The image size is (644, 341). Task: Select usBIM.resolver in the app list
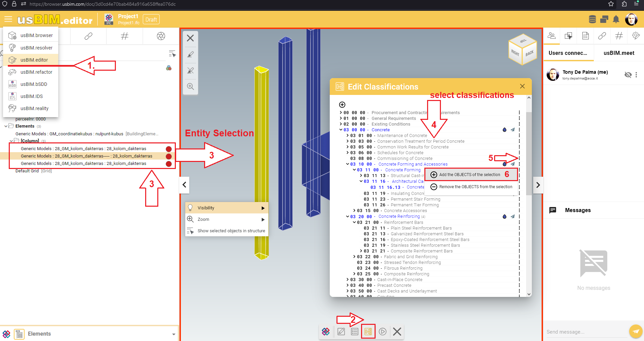tap(31, 48)
